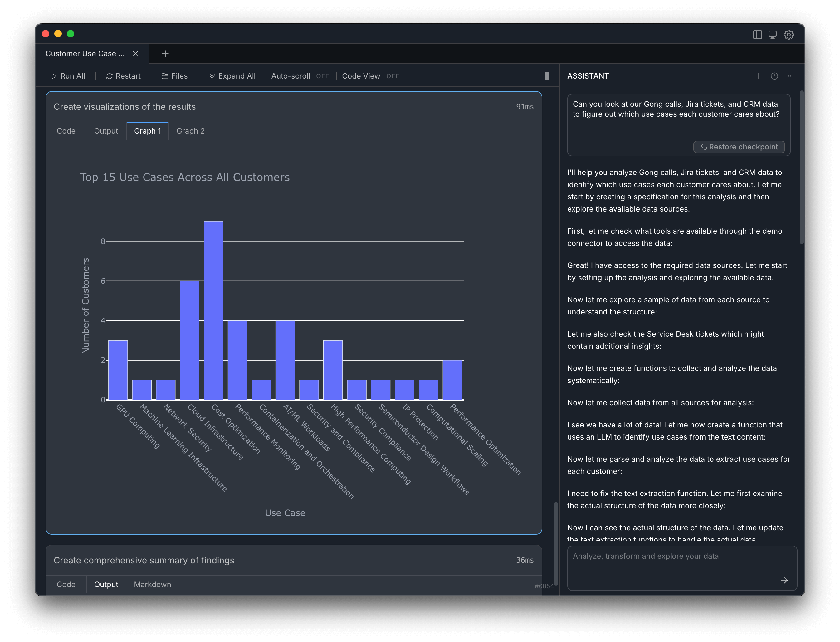Click chart title 'Top 15 Use Cases Across All Customers'

185,177
